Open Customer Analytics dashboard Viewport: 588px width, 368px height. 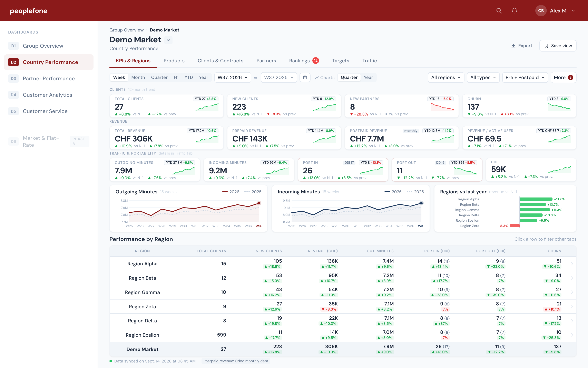pyautogui.click(x=49, y=95)
